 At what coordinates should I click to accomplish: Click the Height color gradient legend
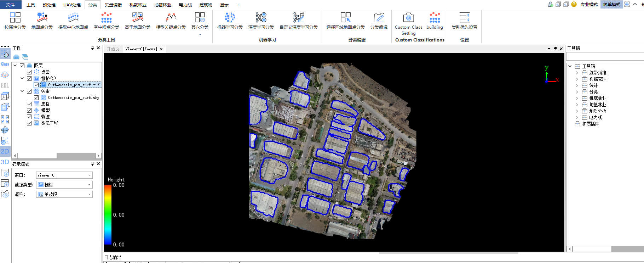108,215
